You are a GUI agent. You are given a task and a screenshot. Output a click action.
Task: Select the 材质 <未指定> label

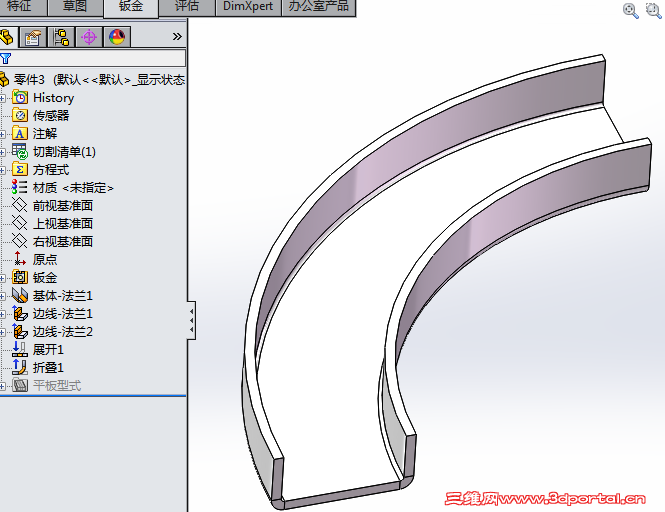[73, 187]
